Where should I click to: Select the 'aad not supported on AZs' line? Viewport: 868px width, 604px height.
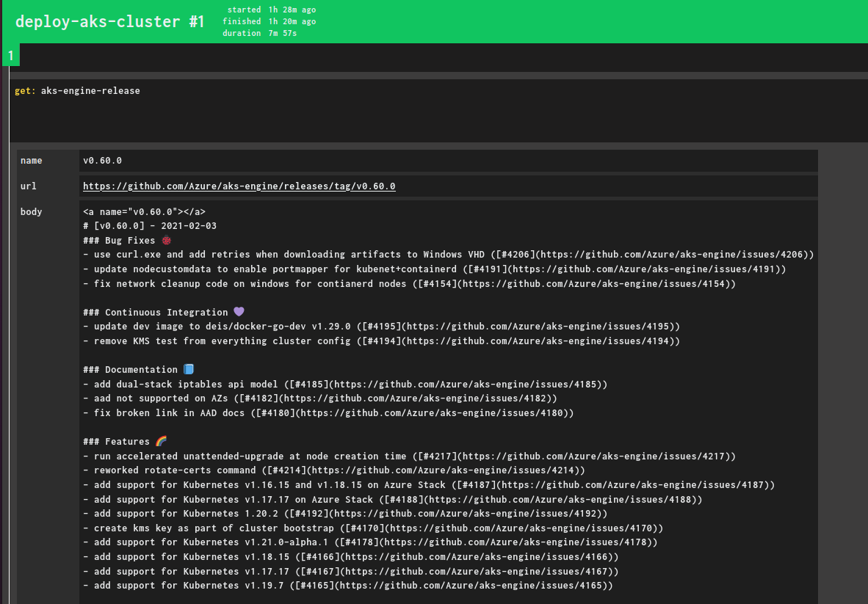[320, 399]
